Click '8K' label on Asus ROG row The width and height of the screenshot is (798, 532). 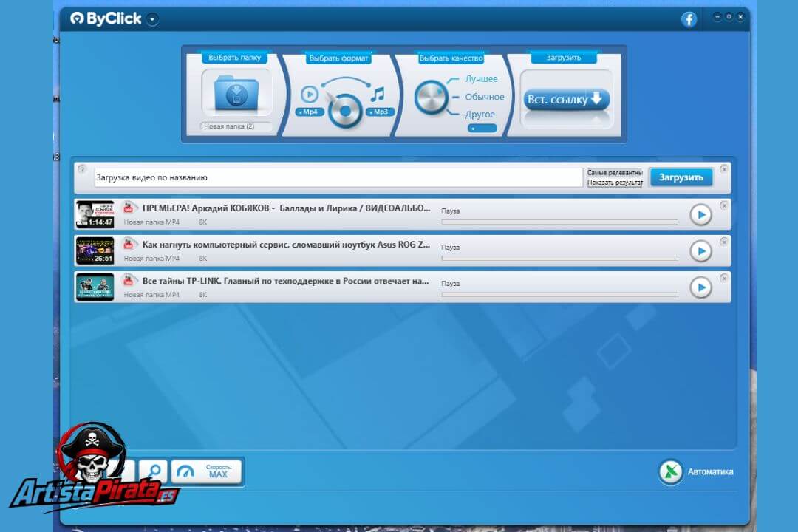pos(202,259)
